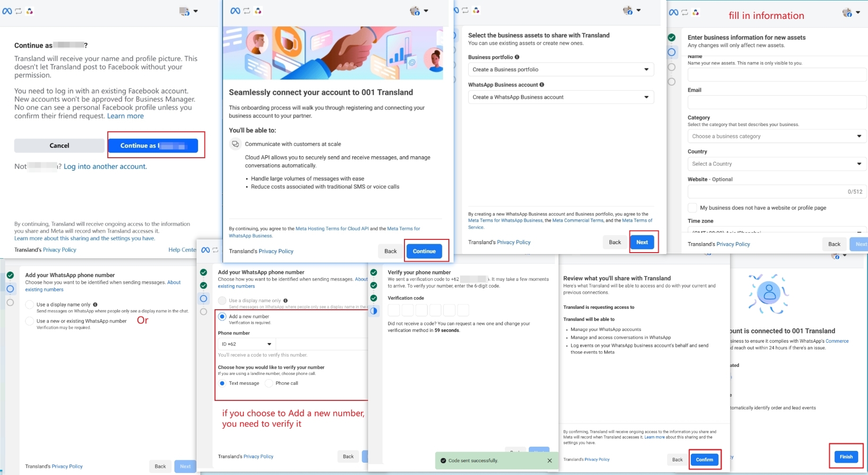The image size is (868, 475).
Task: Click colored circles icon in 'Seamlessly connect' header
Action: tap(258, 11)
